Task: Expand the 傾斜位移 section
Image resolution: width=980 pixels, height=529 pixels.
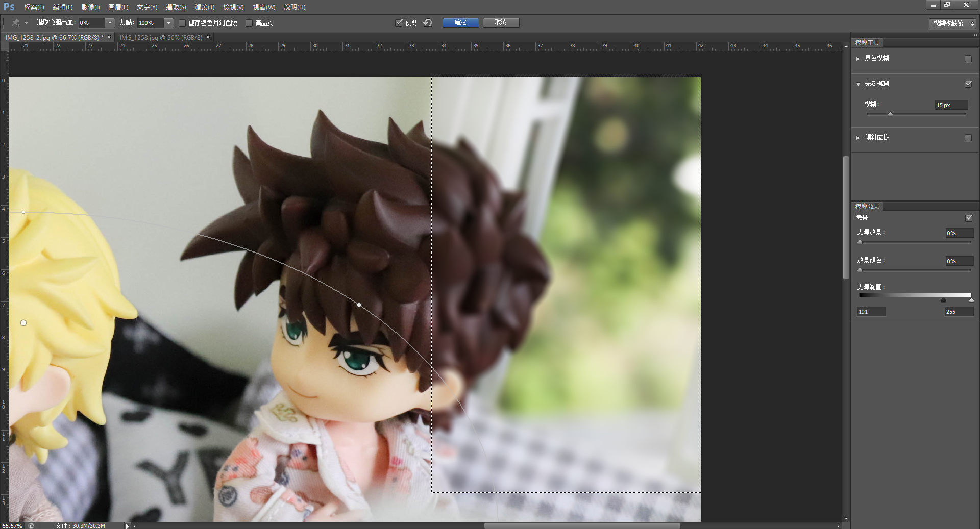Action: 858,138
